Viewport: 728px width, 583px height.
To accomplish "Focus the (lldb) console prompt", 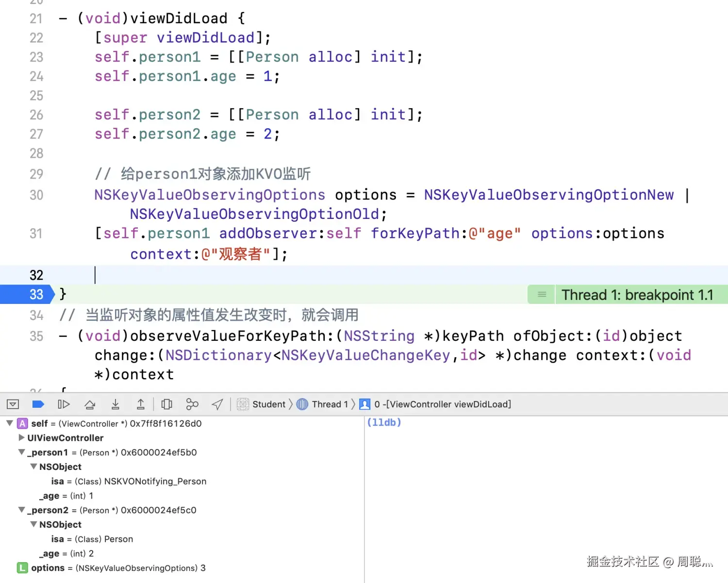I will [x=384, y=422].
